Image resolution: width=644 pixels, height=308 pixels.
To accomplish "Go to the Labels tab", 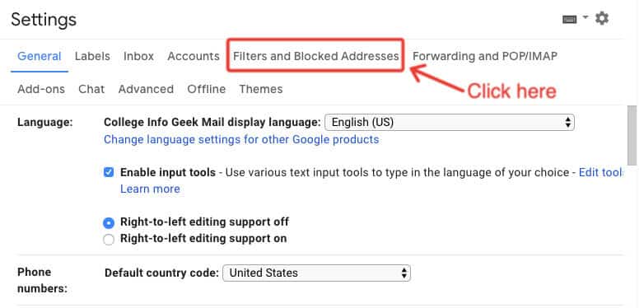I will pos(92,56).
